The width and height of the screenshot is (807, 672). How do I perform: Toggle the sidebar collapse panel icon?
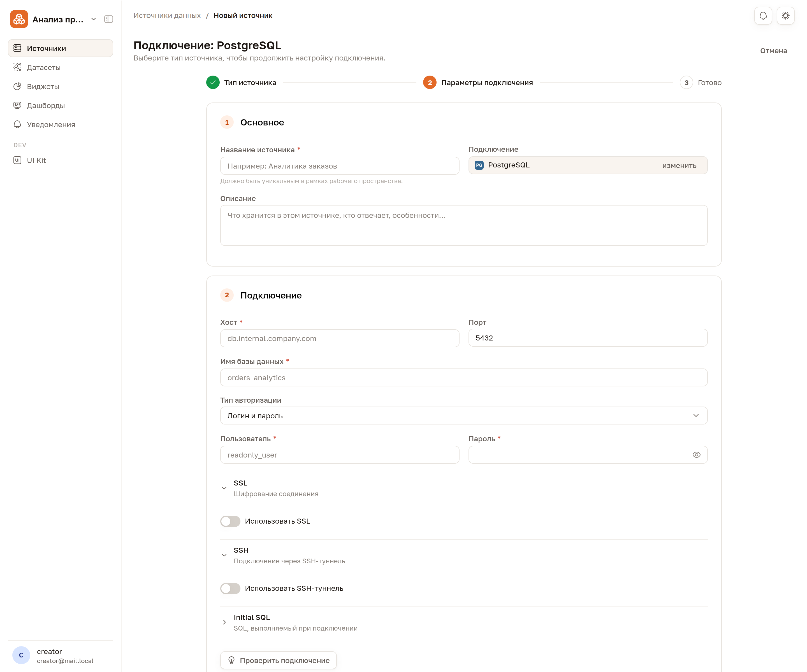[109, 19]
